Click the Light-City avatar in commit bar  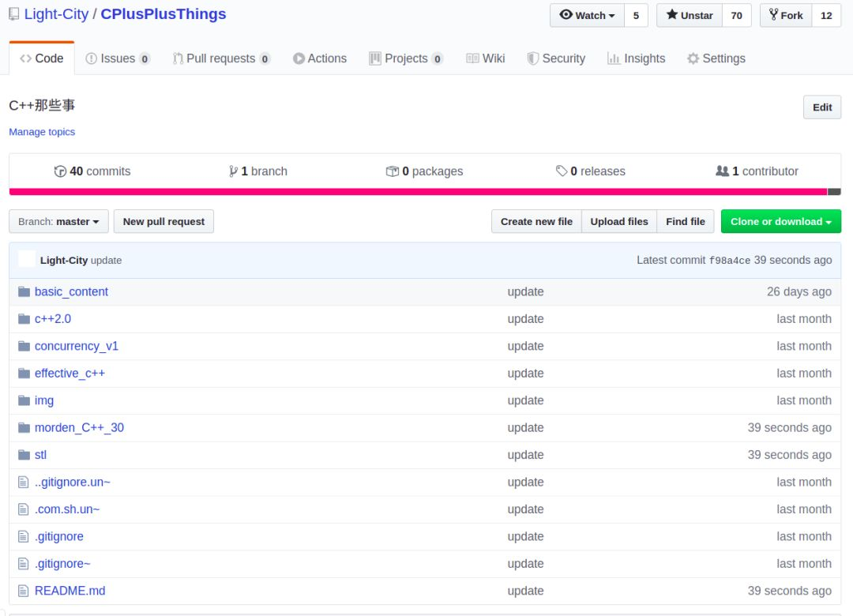(27, 260)
